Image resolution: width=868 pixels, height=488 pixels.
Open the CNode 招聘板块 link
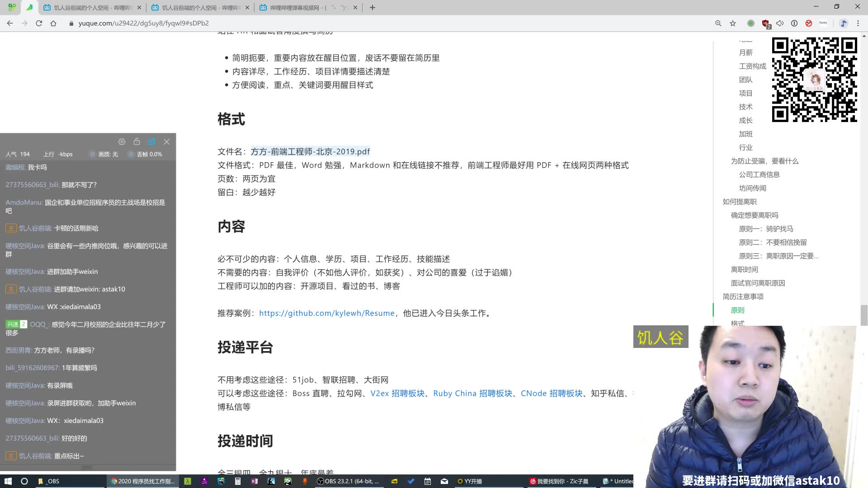click(552, 394)
